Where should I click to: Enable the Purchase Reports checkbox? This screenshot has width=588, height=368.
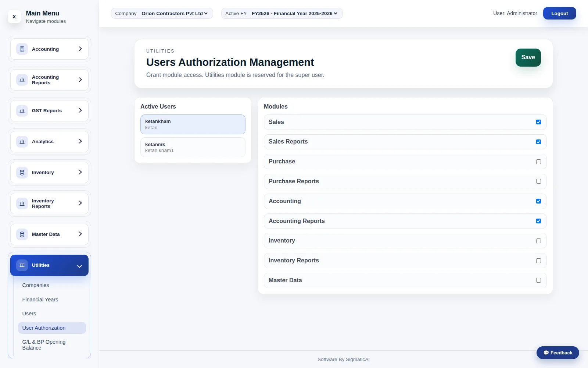click(538, 181)
